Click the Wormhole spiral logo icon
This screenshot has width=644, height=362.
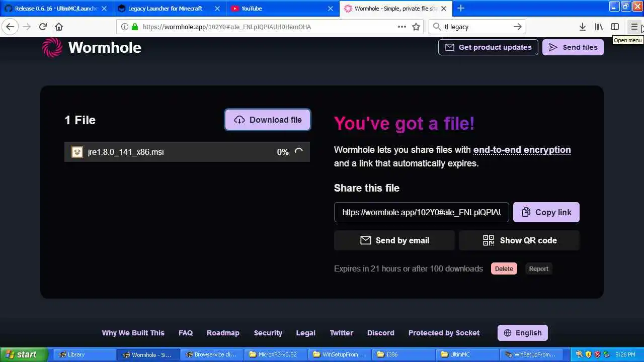pyautogui.click(x=52, y=47)
